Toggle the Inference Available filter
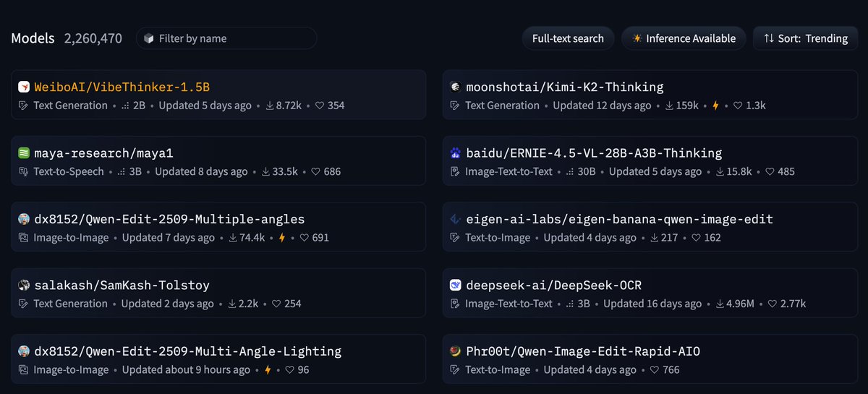868x394 pixels. 684,38
